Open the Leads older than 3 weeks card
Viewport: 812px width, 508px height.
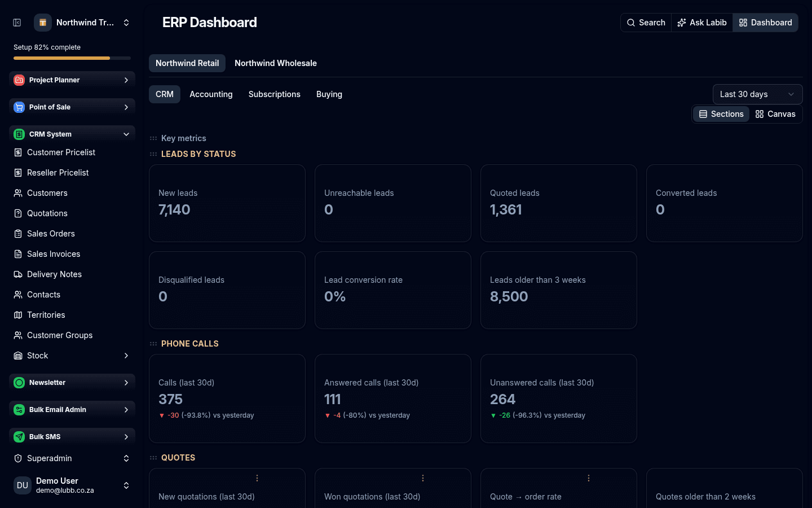click(x=559, y=290)
